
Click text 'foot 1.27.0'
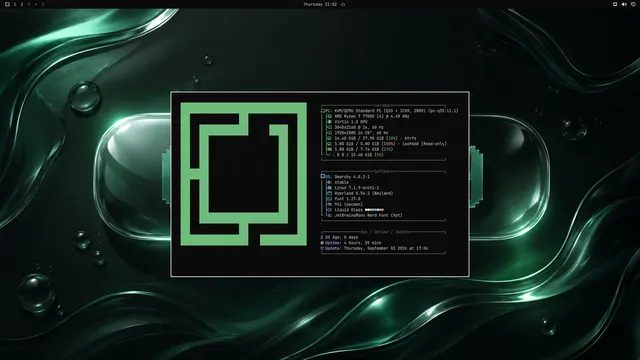coord(347,199)
